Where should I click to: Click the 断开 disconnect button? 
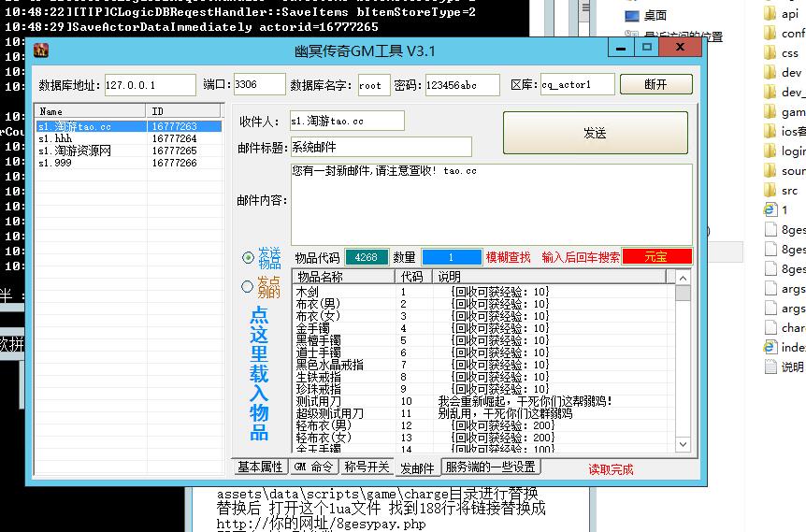coord(655,85)
